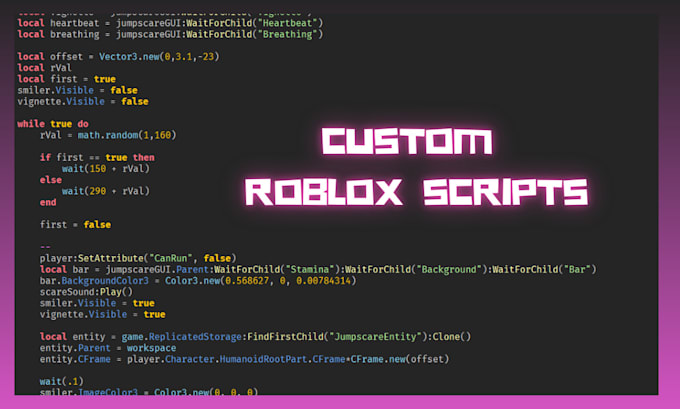The height and width of the screenshot is (409, 680).
Task: Place cursor on 'smiler.Visible = false'
Action: click(x=78, y=90)
